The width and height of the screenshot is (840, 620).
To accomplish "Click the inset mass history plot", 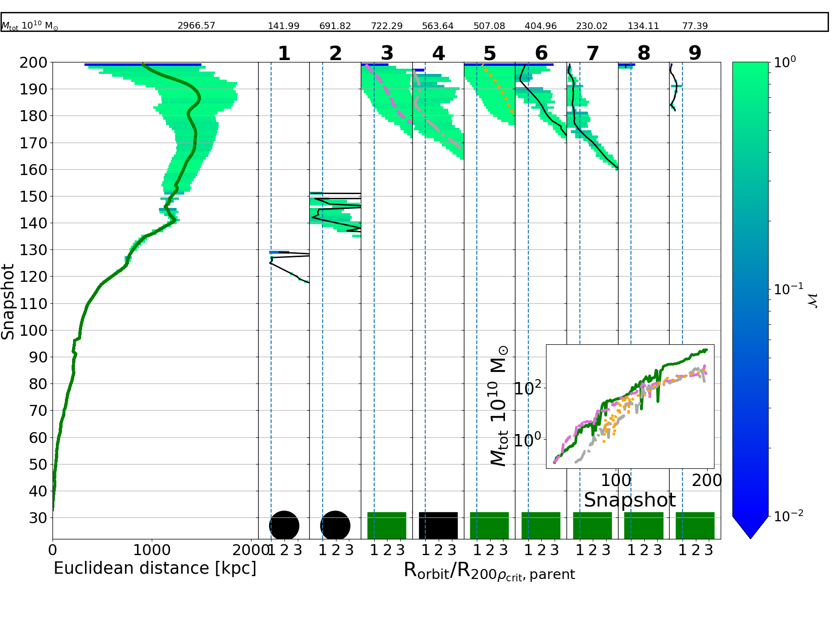I will pyautogui.click(x=630, y=406).
